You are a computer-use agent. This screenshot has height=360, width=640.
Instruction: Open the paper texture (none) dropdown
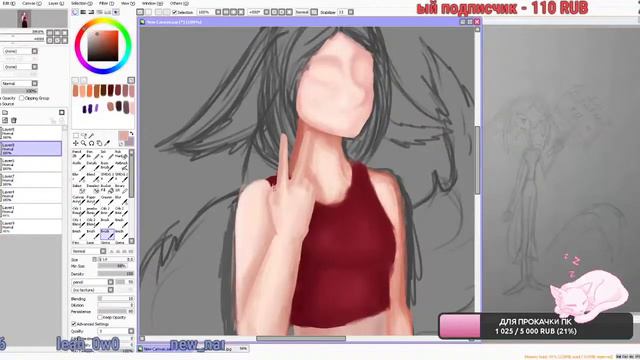[x=20, y=51]
